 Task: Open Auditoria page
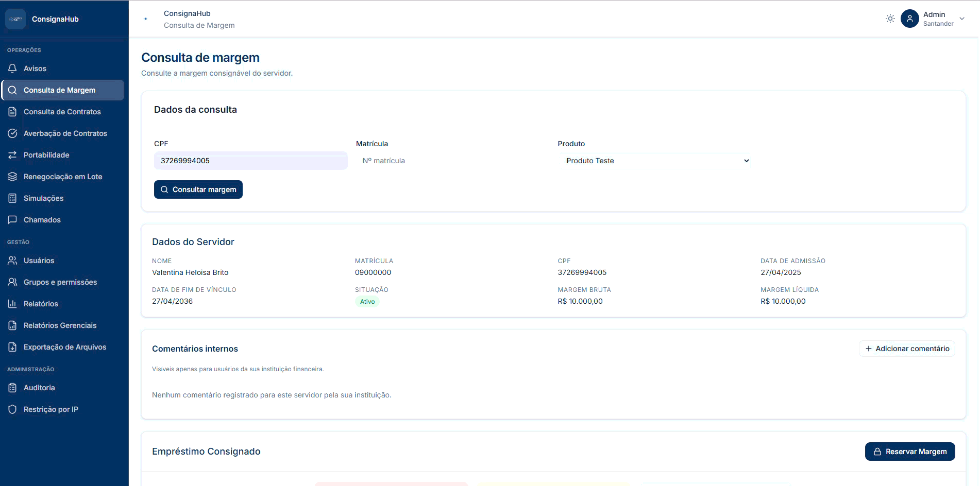click(x=63, y=388)
